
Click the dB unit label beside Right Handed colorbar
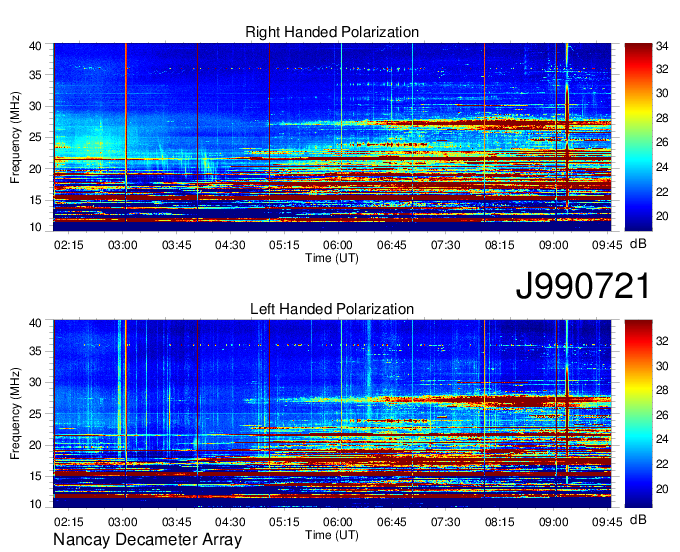(638, 244)
